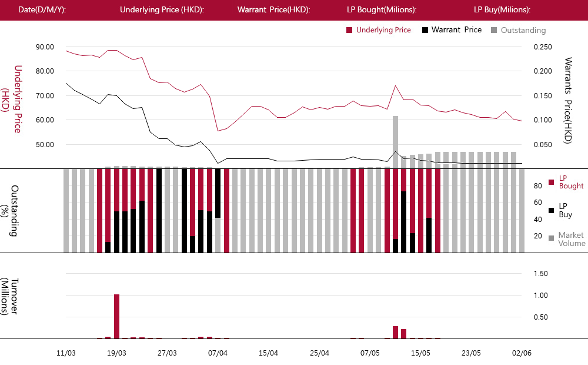This screenshot has width=588, height=365.
Task: Click the gray Outstanding legend swatch
Action: coord(494,31)
